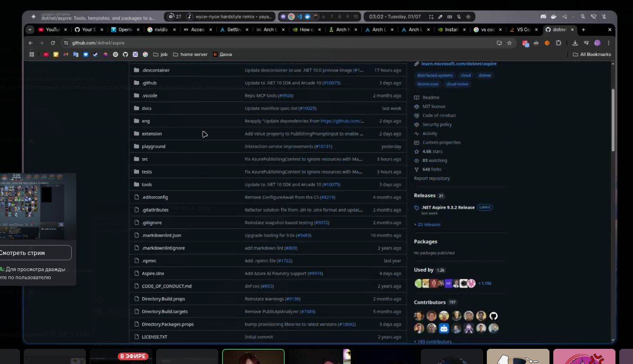Open the home server bookmarks folder
Viewport: 633px width, 364px height.
tap(190, 55)
